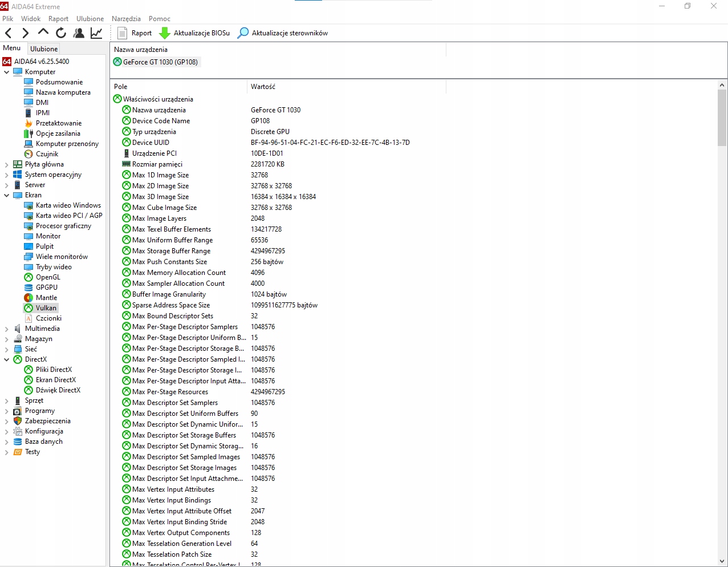Expand the Serwer tree node
The width and height of the screenshot is (728, 567).
(x=6, y=185)
